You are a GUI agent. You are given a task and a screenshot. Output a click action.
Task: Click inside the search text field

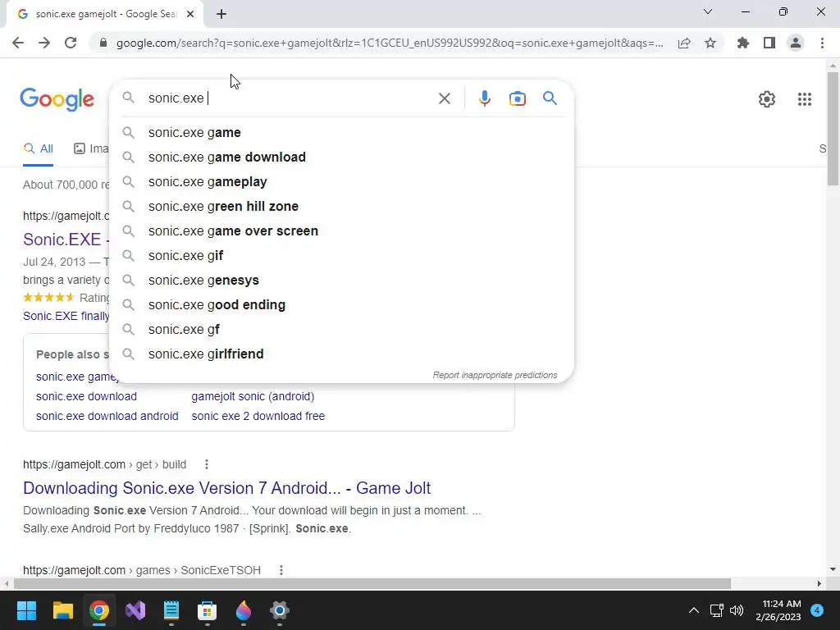(x=290, y=98)
